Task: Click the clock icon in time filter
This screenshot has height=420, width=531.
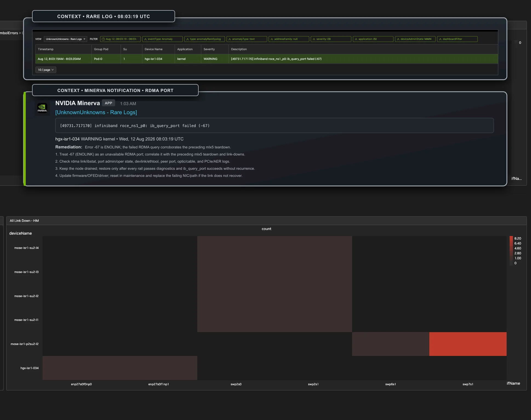Action: [x=103, y=39]
